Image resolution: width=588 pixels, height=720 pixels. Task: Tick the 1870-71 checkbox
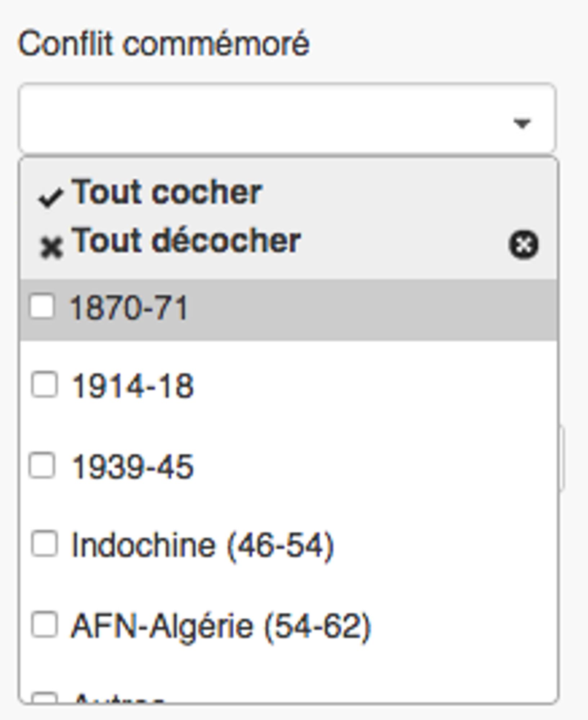coord(42,307)
